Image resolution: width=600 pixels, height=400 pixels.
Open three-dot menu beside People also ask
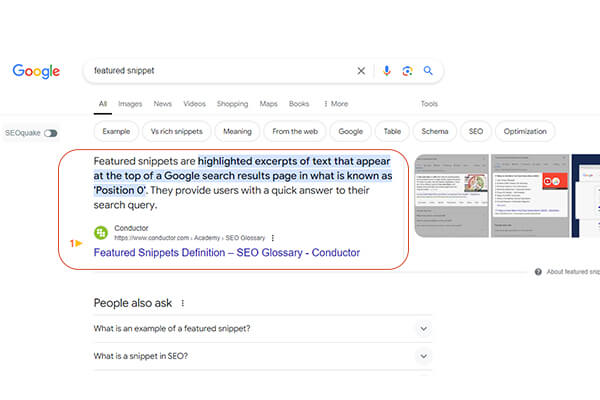[183, 303]
